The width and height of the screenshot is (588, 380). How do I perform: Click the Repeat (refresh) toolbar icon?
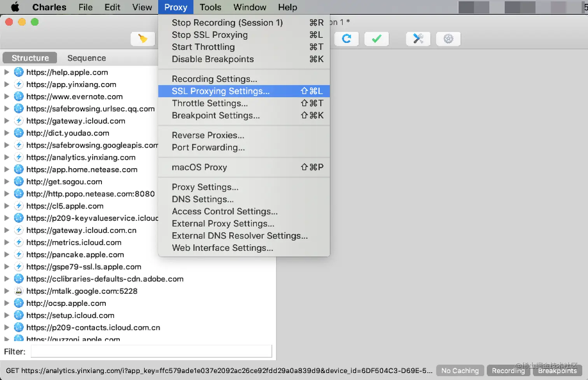[x=346, y=39]
